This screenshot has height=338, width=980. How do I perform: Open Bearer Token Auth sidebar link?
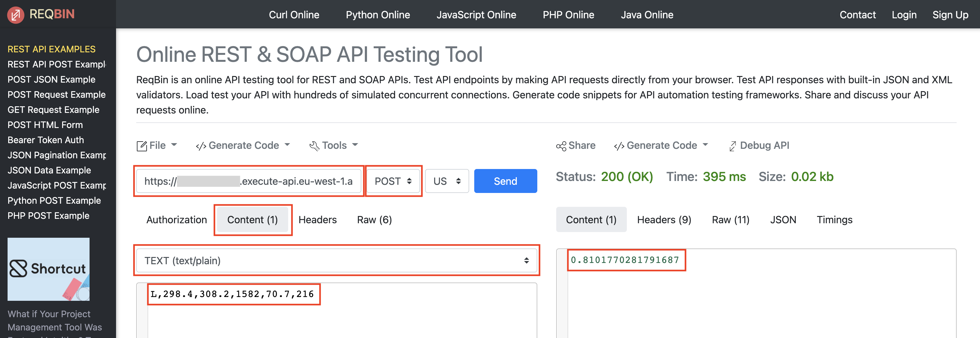coord(46,140)
